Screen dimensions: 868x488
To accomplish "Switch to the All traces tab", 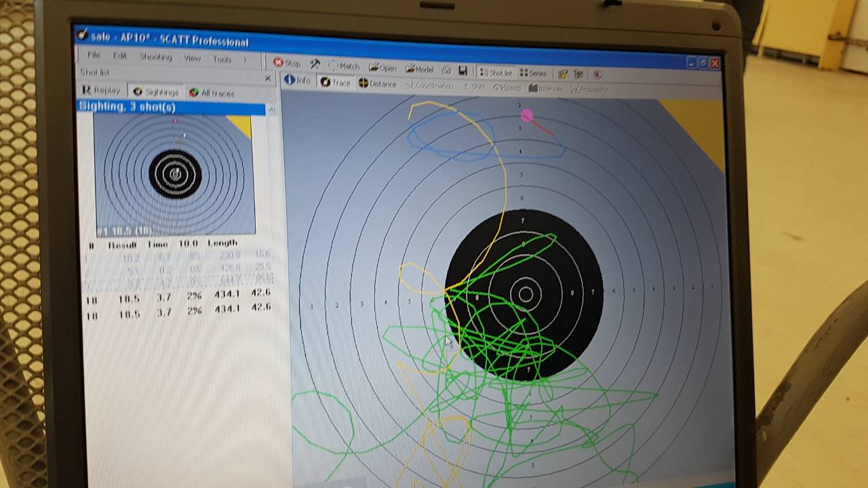I will point(212,93).
